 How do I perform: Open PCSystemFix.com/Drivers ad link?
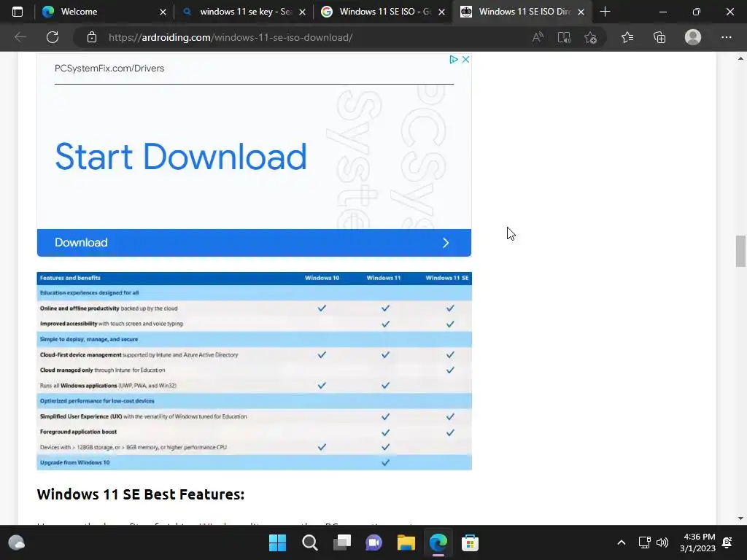point(109,68)
